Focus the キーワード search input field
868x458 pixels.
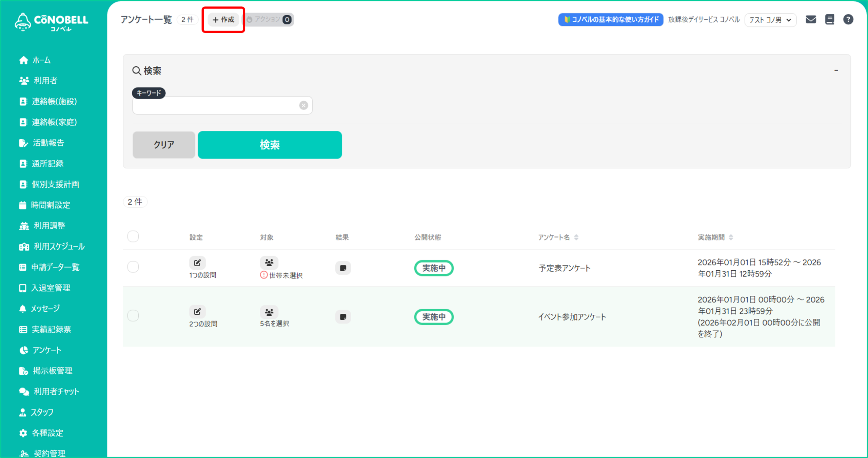216,106
